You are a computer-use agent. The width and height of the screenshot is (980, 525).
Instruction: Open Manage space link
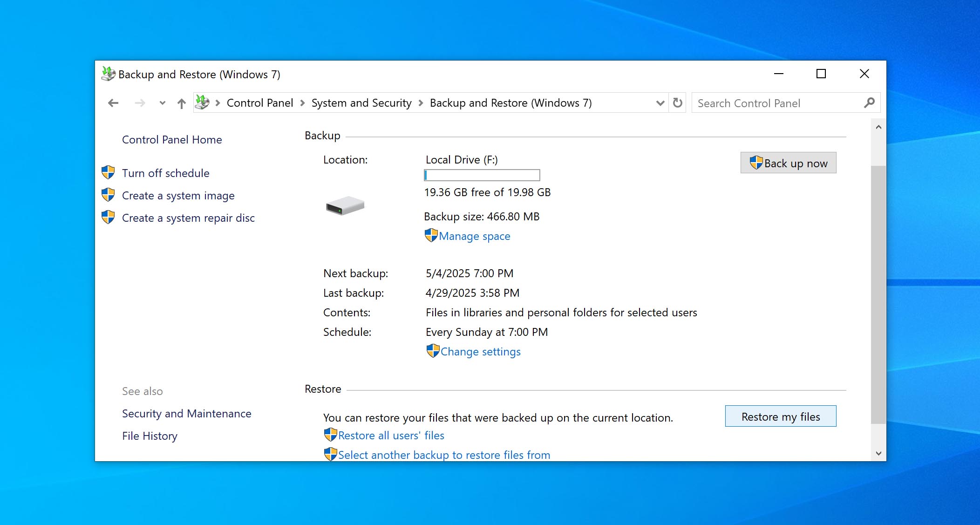[x=475, y=236]
